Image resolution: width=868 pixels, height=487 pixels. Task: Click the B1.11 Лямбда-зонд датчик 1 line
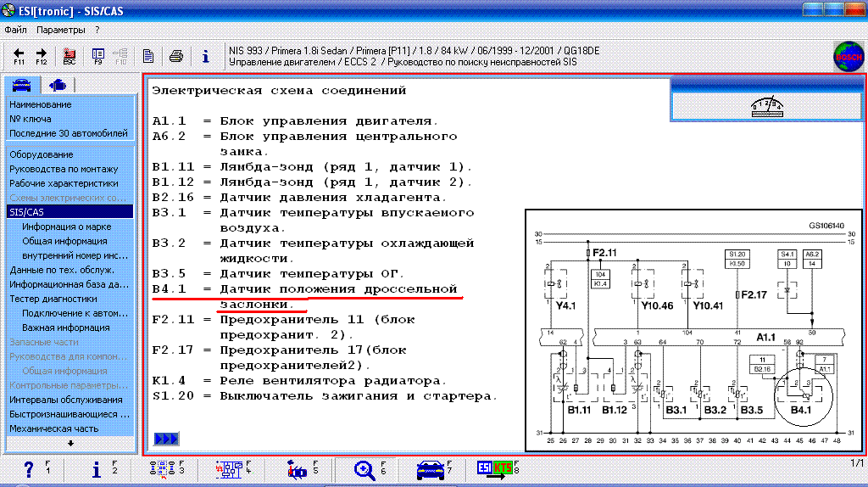pos(312,167)
